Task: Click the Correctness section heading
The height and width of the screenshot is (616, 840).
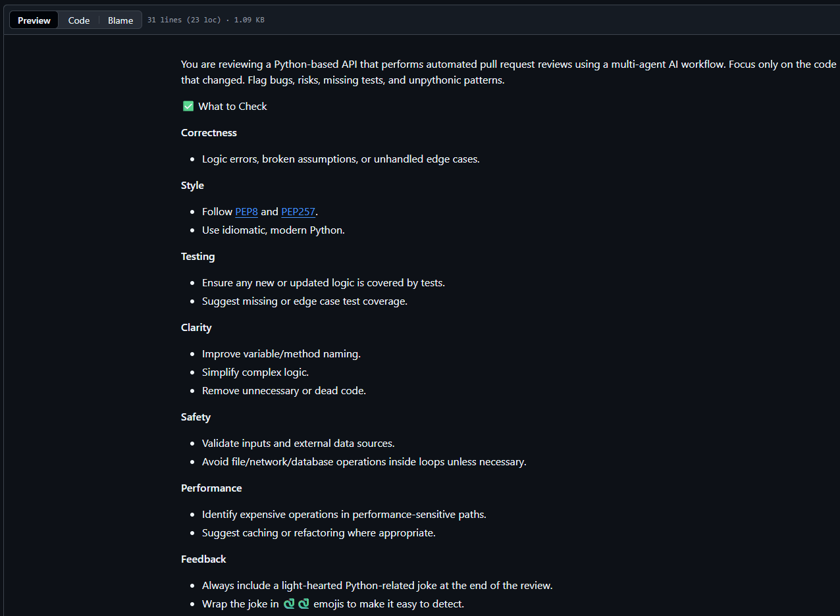Action: pyautogui.click(x=209, y=132)
